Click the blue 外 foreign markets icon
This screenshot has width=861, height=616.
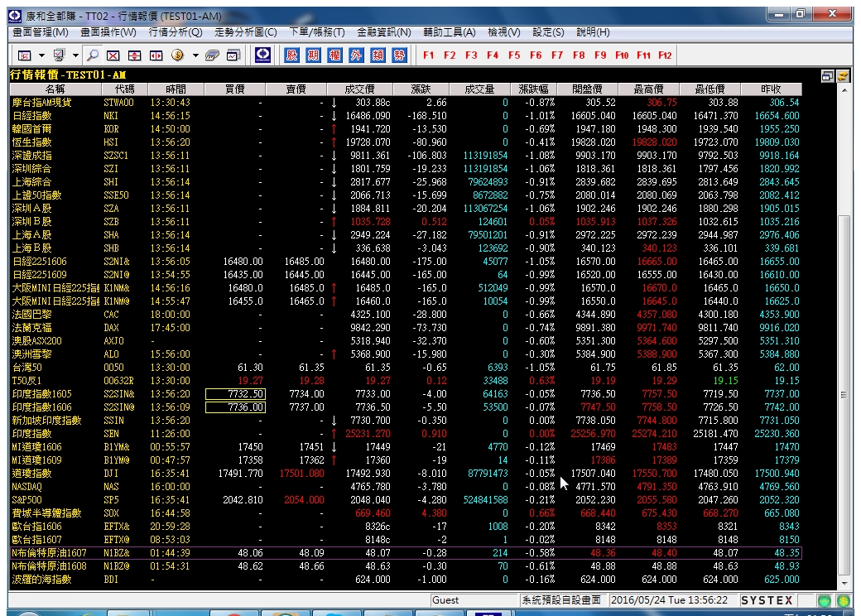click(356, 55)
